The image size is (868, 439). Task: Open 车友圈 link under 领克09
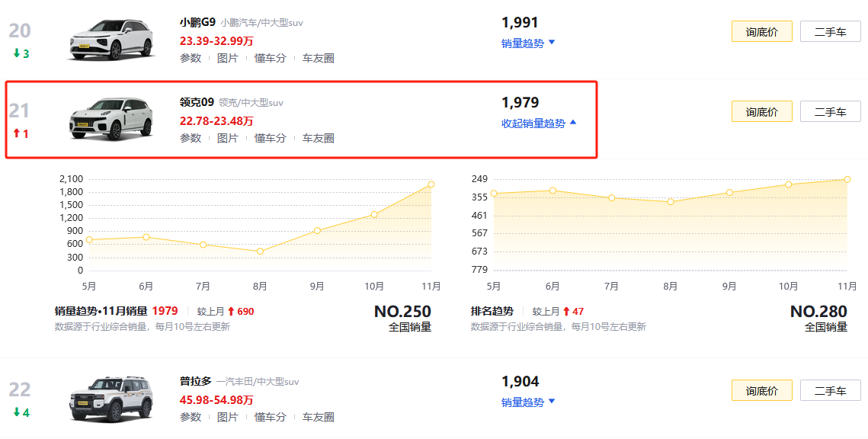(319, 138)
